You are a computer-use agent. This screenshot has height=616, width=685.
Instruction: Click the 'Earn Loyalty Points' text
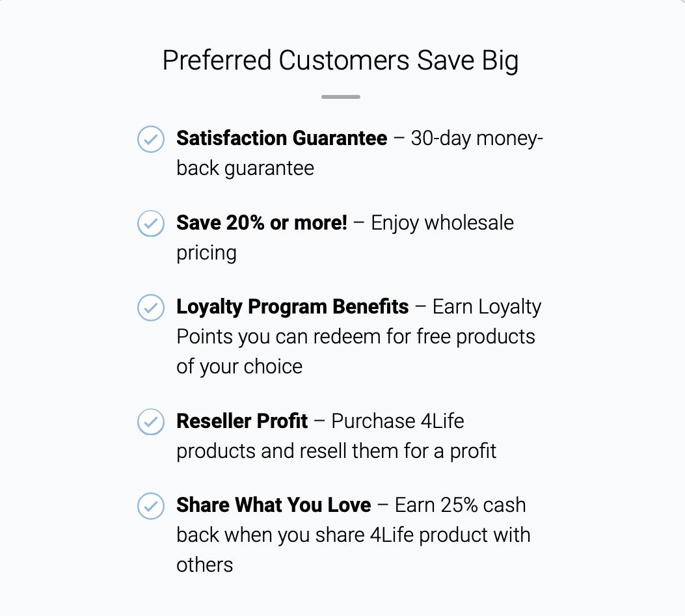click(487, 306)
